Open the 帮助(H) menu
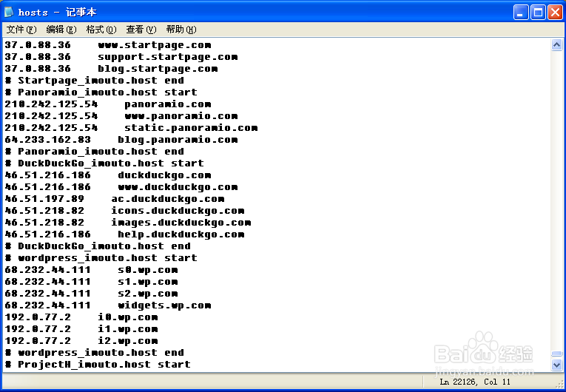566x392 pixels. click(x=181, y=30)
